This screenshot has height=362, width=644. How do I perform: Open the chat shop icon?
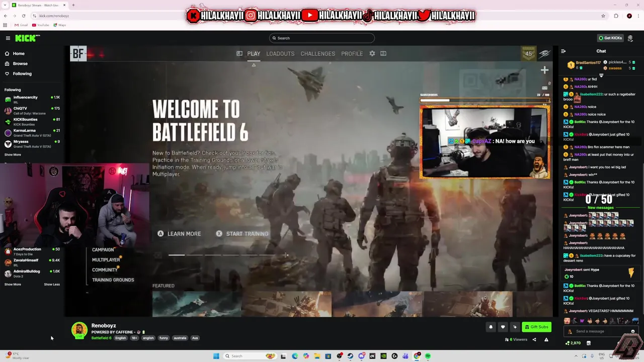589,343
